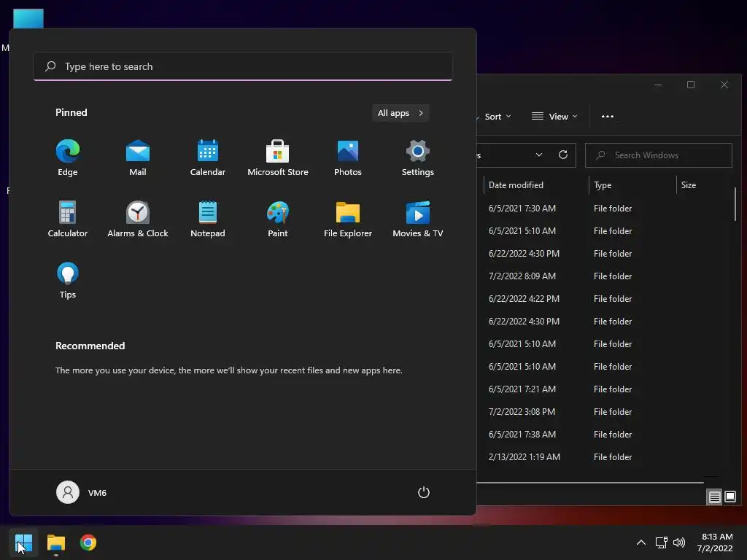Expand the address bar history dropdown

[x=539, y=155]
